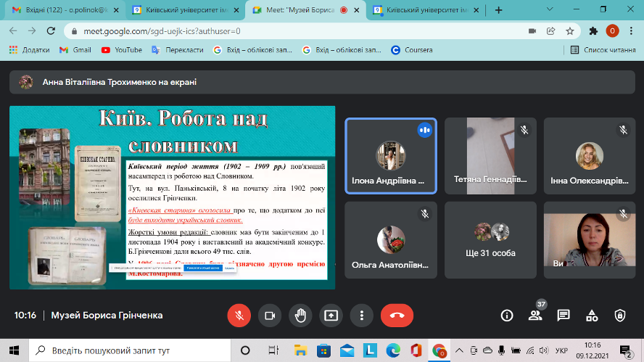Screen dimensions: 644x362
Task: Open Mail app from taskbar
Action: pos(347,350)
